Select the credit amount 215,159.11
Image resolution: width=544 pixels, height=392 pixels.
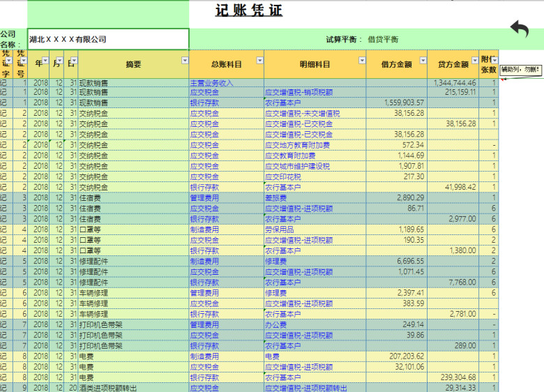(453, 92)
